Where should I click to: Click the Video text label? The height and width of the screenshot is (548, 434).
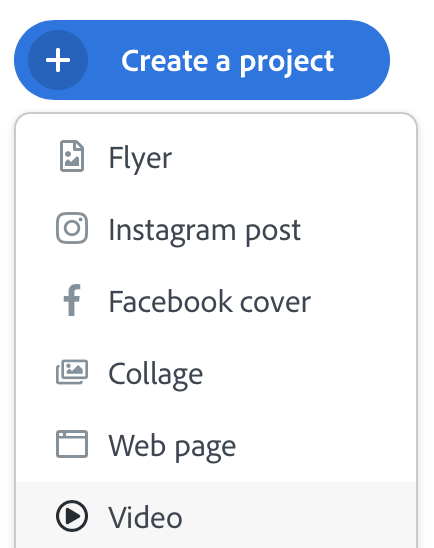145,517
